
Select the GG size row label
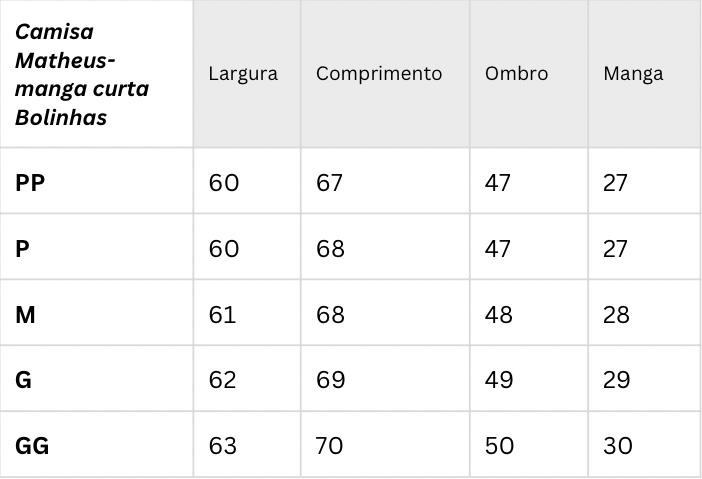32,446
